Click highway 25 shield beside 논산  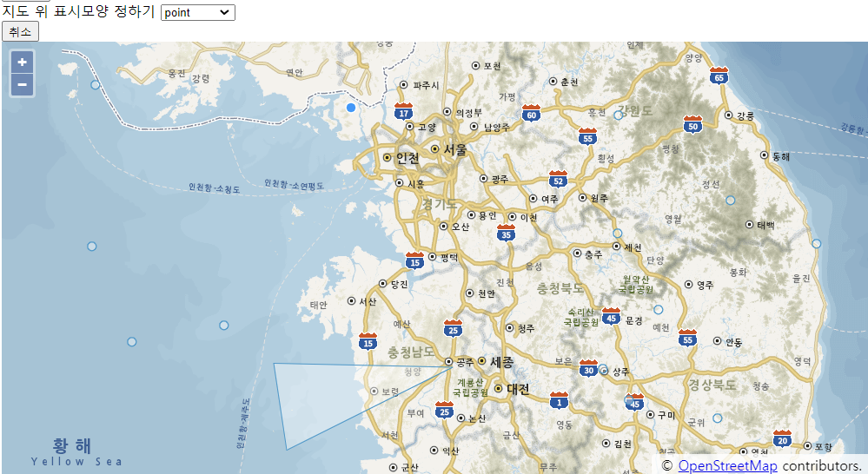click(x=444, y=410)
